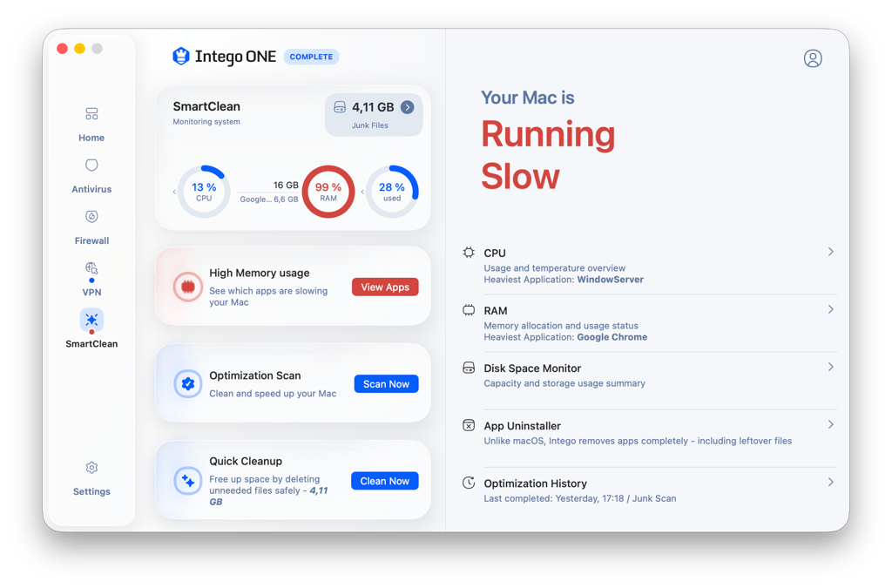The image size is (892, 588).
Task: Click Clean and speed up your Mac text
Action: [273, 394]
